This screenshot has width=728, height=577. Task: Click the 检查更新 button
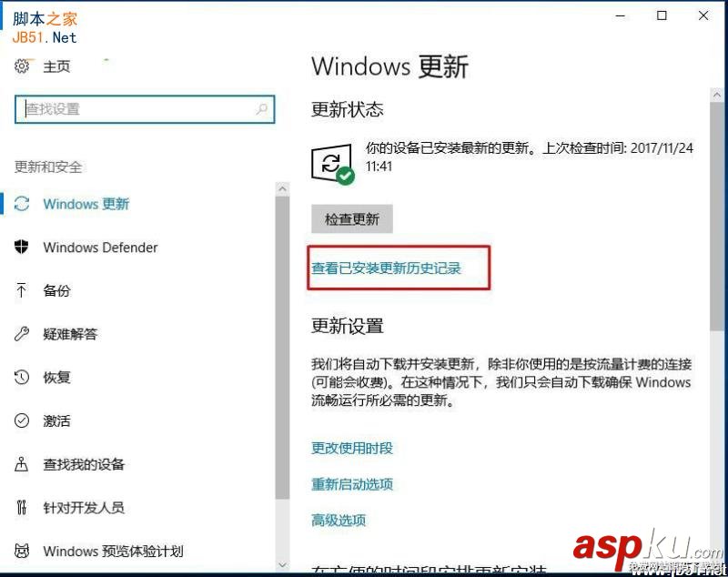(352, 218)
